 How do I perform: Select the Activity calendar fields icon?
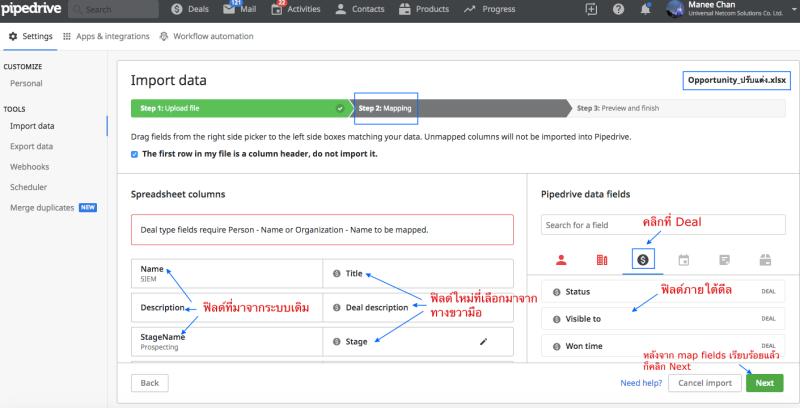tap(684, 260)
